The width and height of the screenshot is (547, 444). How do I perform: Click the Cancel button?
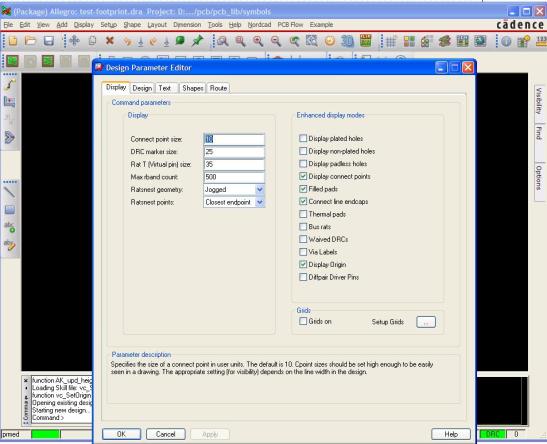click(165, 434)
